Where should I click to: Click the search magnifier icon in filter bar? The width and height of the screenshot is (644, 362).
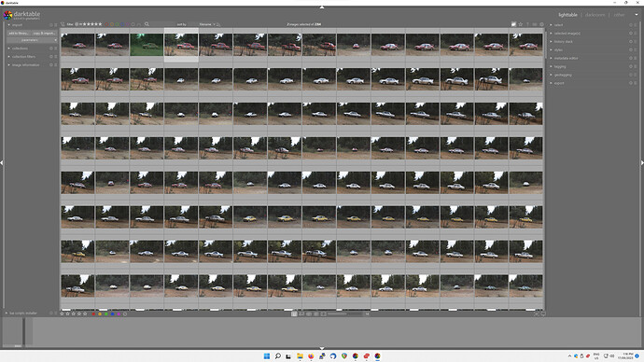pyautogui.click(x=147, y=24)
